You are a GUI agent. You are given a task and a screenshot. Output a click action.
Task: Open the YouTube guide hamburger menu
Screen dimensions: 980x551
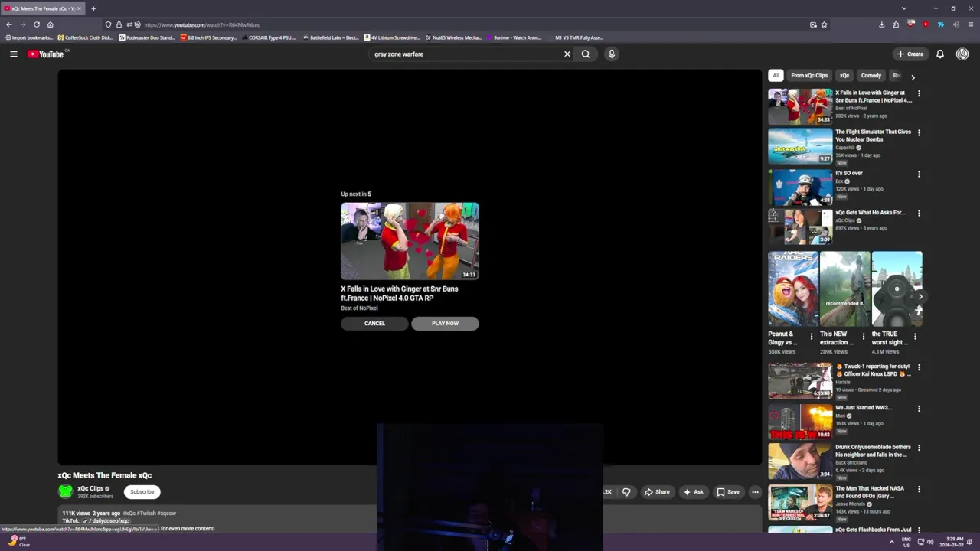(13, 54)
